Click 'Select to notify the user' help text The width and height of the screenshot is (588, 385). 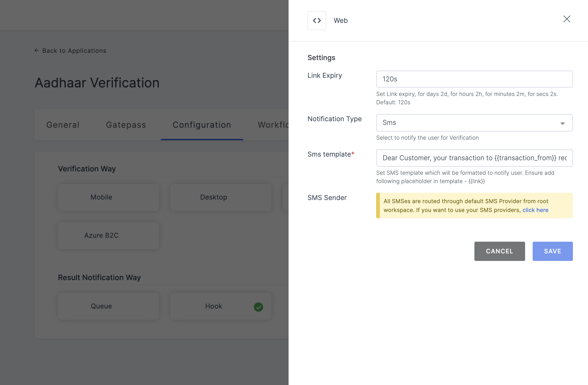(x=427, y=138)
